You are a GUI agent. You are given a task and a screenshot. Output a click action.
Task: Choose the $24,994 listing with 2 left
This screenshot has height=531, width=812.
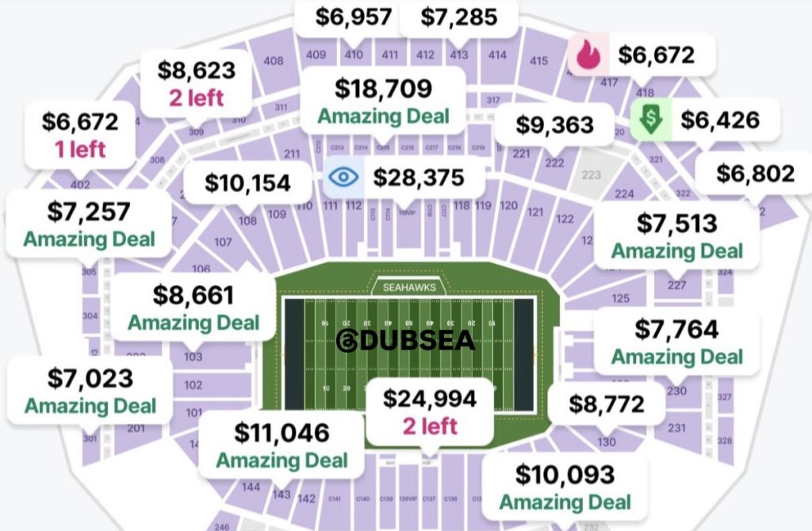pos(430,411)
